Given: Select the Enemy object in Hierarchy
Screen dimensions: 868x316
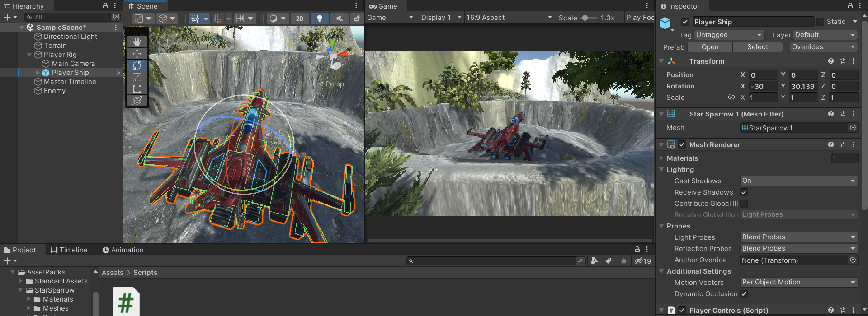Looking at the screenshot, I should coord(55,91).
